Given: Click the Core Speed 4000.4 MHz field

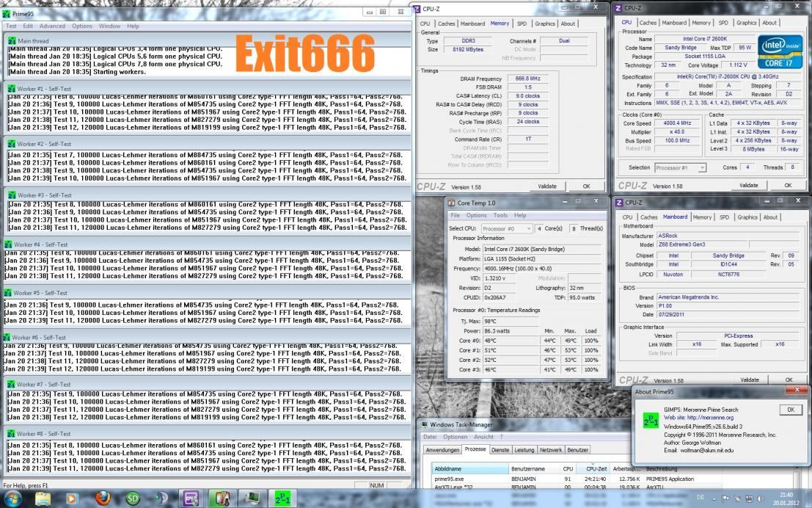Looking at the screenshot, I should (677, 123).
